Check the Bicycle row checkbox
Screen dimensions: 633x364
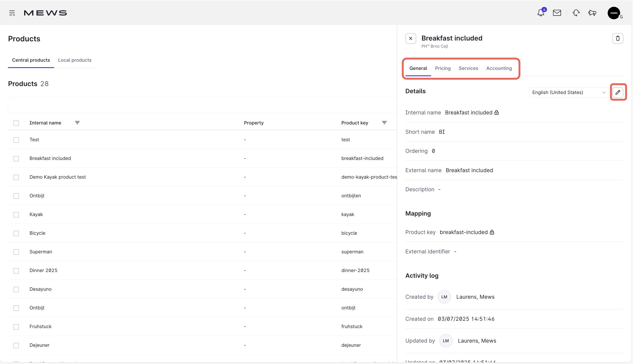click(x=16, y=233)
